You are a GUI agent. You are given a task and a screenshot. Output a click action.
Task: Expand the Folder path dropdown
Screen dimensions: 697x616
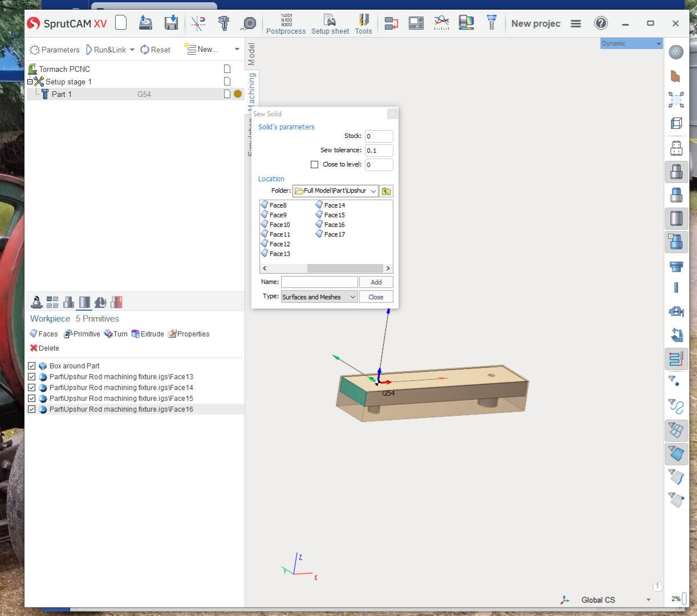[x=373, y=191]
